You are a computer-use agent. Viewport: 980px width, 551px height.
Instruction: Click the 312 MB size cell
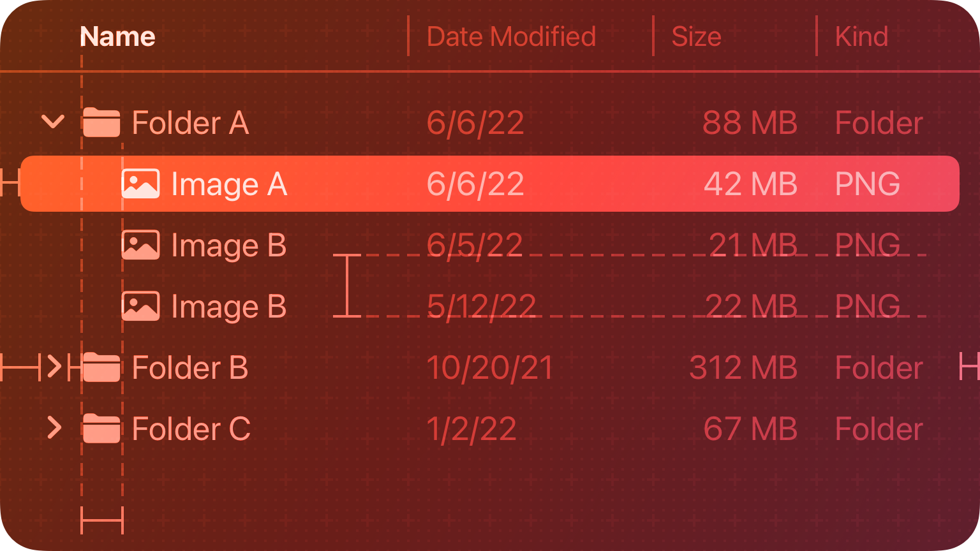coord(743,368)
